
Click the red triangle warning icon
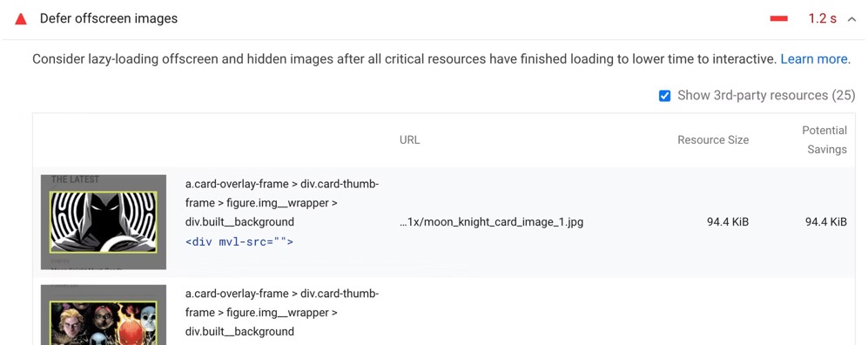click(21, 19)
